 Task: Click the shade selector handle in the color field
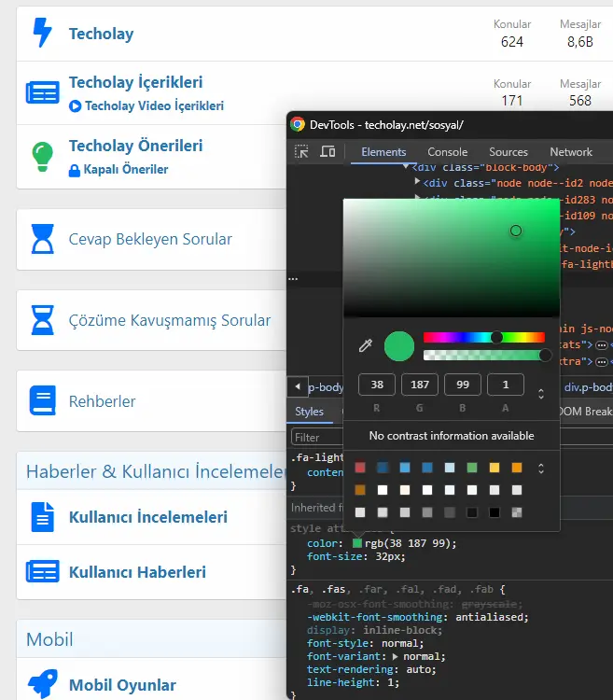coord(516,231)
